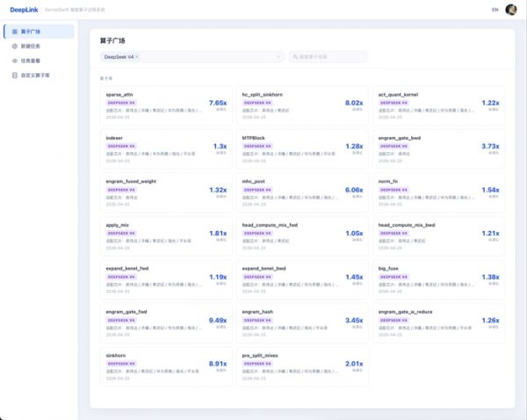Click the 算子广场 sidebar icon
527x420 pixels.
click(14, 32)
